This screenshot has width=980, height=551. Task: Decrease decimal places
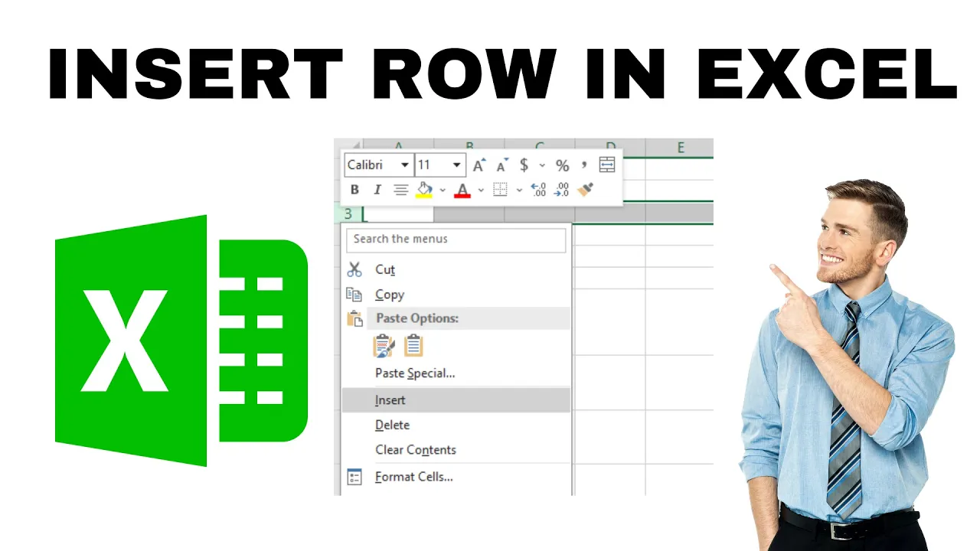(x=562, y=190)
